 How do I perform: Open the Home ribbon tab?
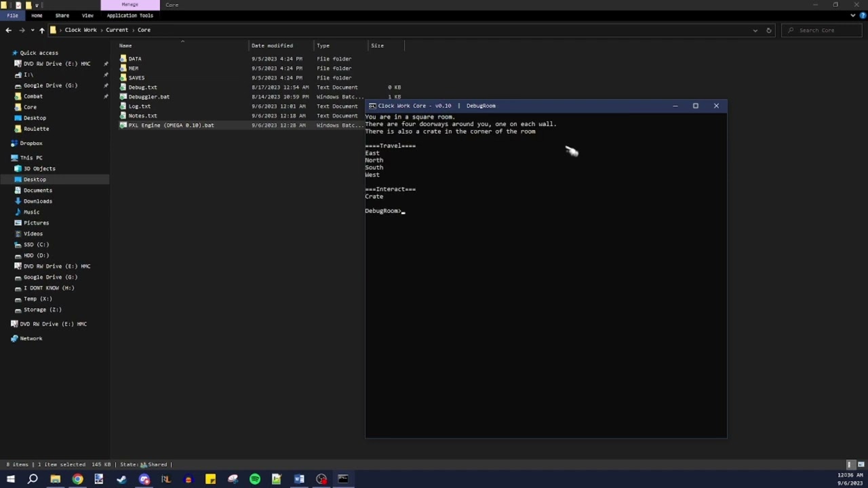pyautogui.click(x=37, y=16)
